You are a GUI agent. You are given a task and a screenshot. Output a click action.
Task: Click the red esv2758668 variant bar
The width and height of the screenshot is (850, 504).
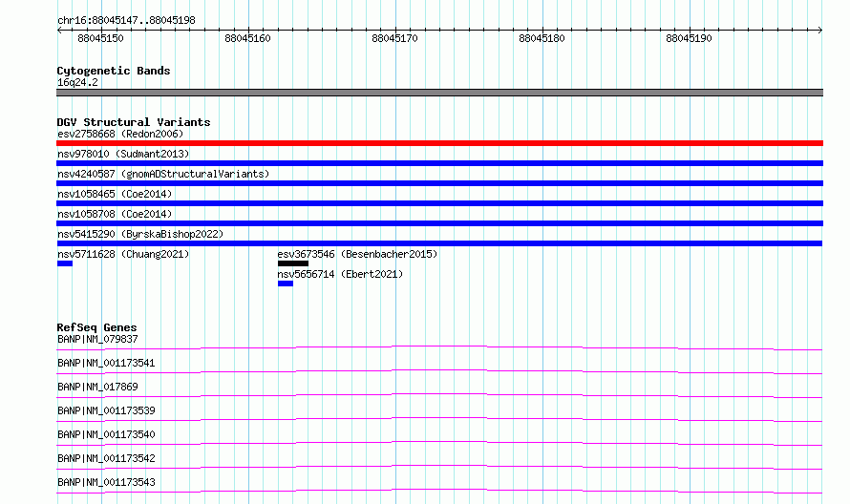coord(439,143)
